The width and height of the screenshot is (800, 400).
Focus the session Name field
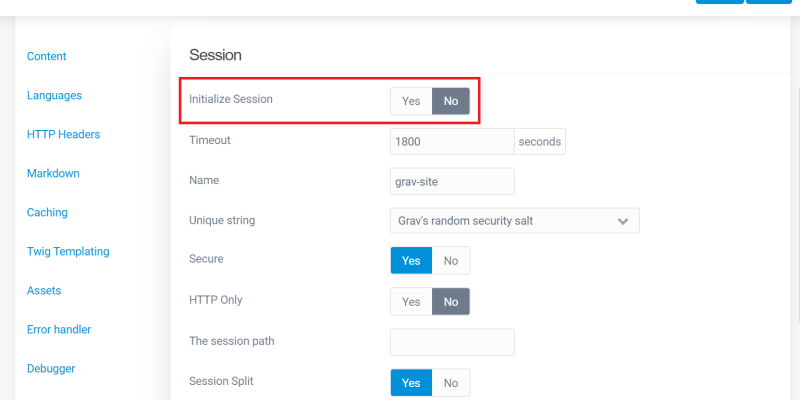coord(452,181)
